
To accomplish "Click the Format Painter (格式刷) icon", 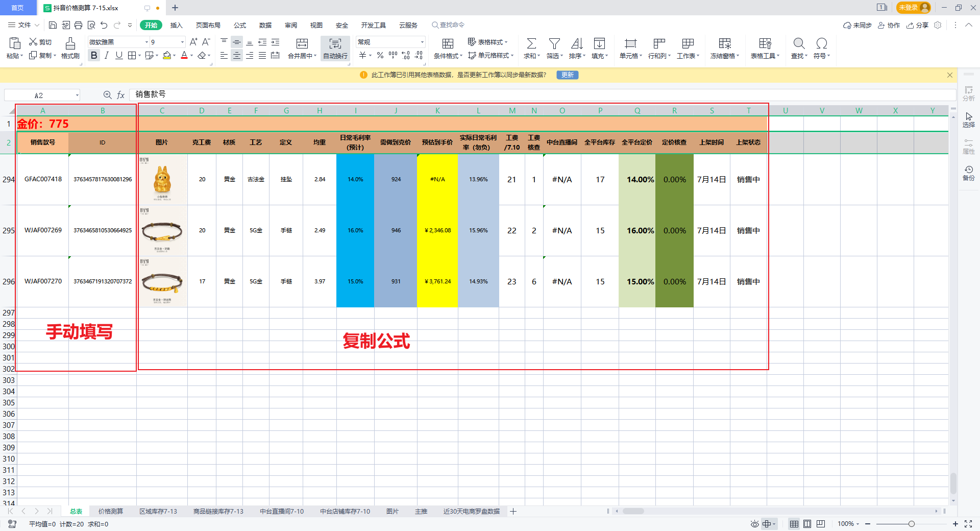I will pos(70,43).
